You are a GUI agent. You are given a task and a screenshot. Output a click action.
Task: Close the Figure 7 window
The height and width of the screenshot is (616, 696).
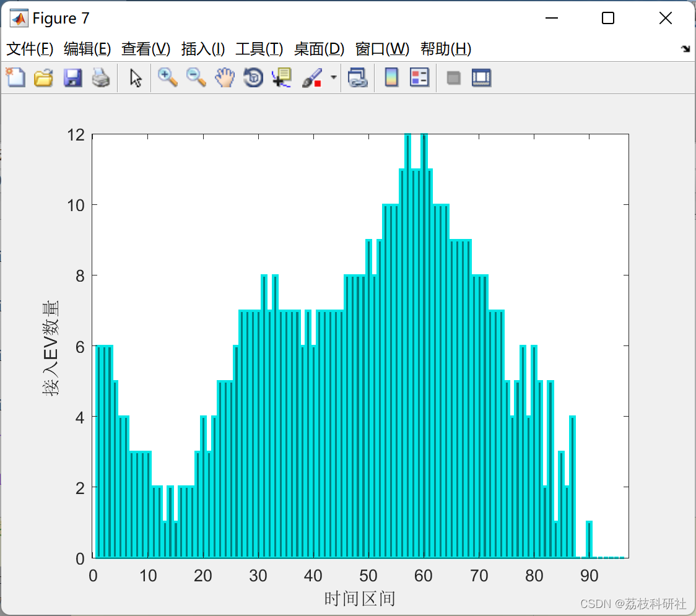666,18
